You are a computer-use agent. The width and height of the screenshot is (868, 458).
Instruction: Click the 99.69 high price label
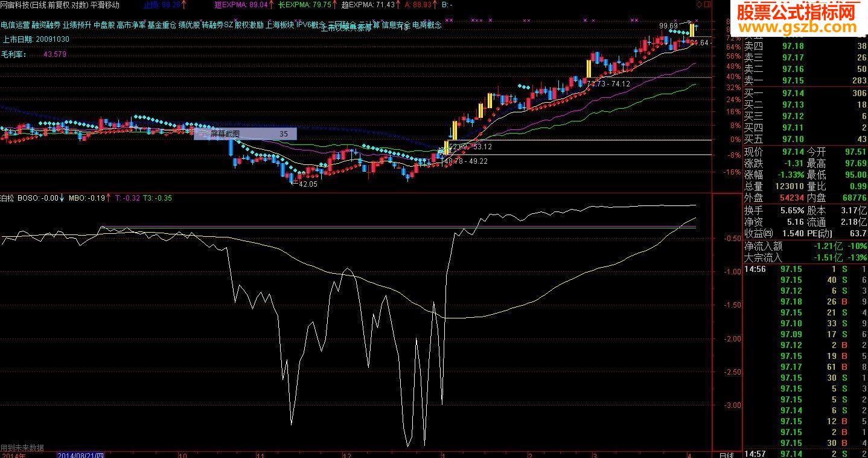[668, 26]
